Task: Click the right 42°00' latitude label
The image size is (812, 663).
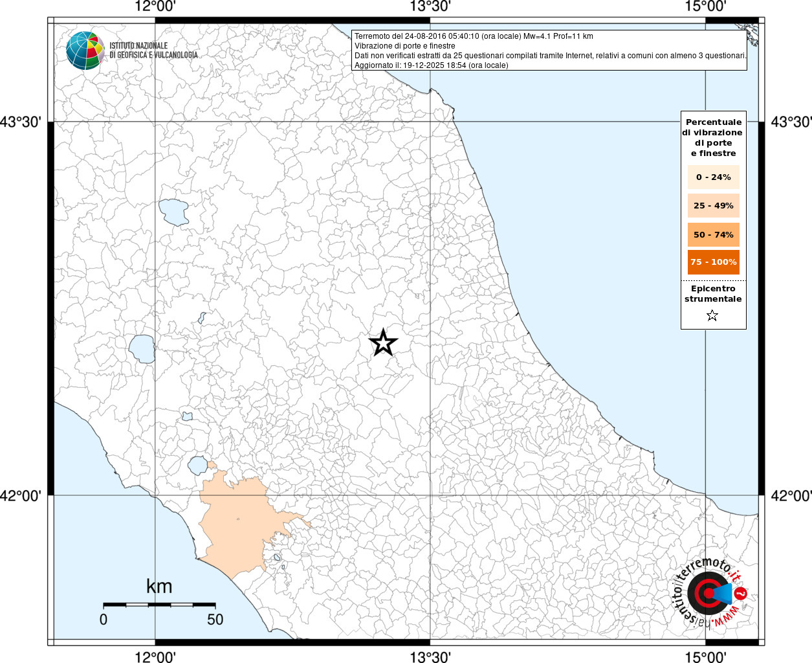Action: [x=791, y=496]
